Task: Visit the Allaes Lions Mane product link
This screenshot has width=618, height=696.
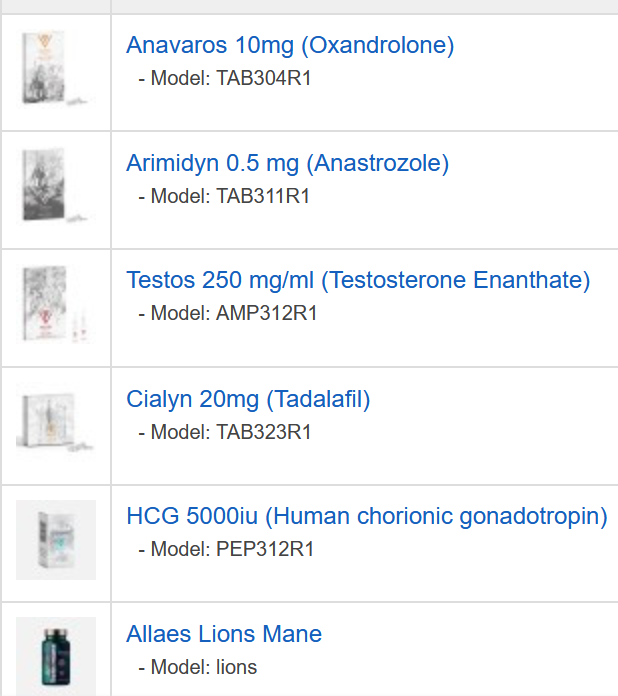Action: click(x=224, y=634)
